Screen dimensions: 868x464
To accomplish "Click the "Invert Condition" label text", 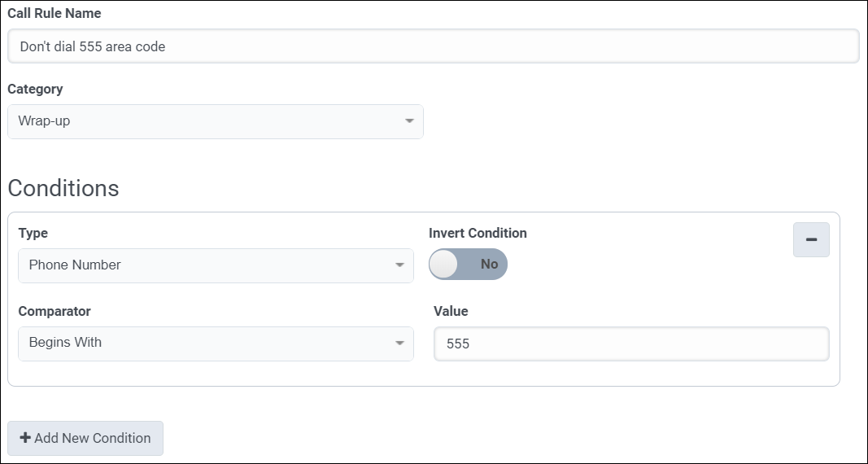I will pos(478,233).
